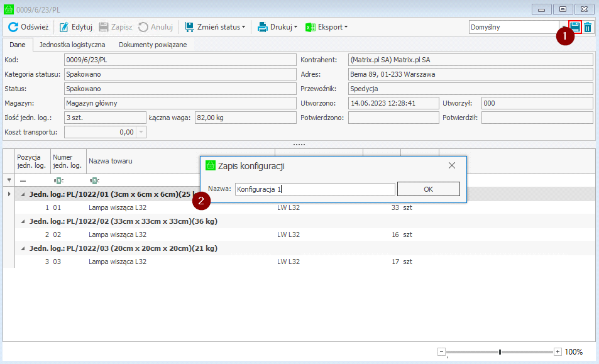Viewport: 599px width, 364px height.
Task: Click the Nazwa field containing Konfiguracja 1
Action: [x=315, y=189]
